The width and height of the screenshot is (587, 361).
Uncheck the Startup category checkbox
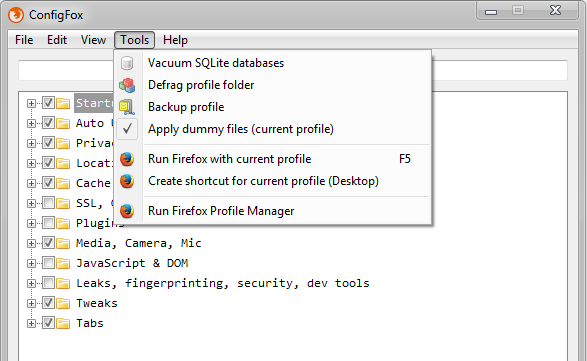coord(48,103)
